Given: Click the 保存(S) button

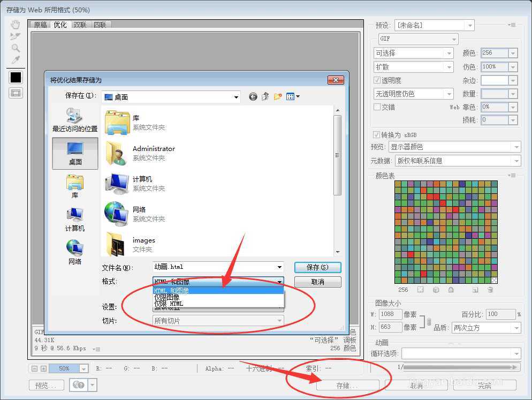Looking at the screenshot, I should (x=318, y=267).
